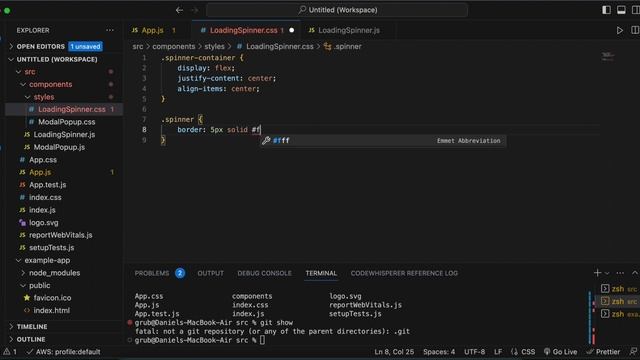The width and height of the screenshot is (640, 360).
Task: Expand the Outline section
Action: (31, 340)
